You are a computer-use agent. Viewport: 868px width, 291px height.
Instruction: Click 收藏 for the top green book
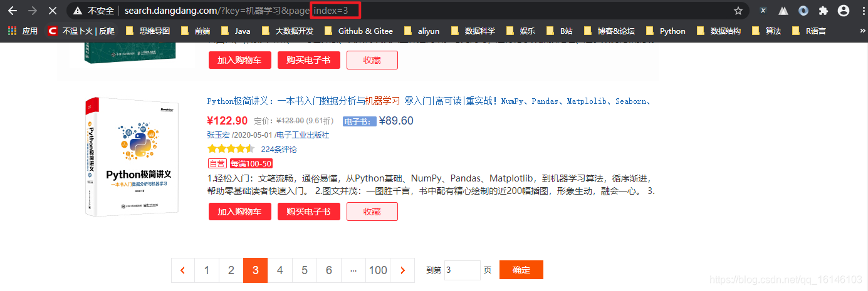pyautogui.click(x=372, y=60)
